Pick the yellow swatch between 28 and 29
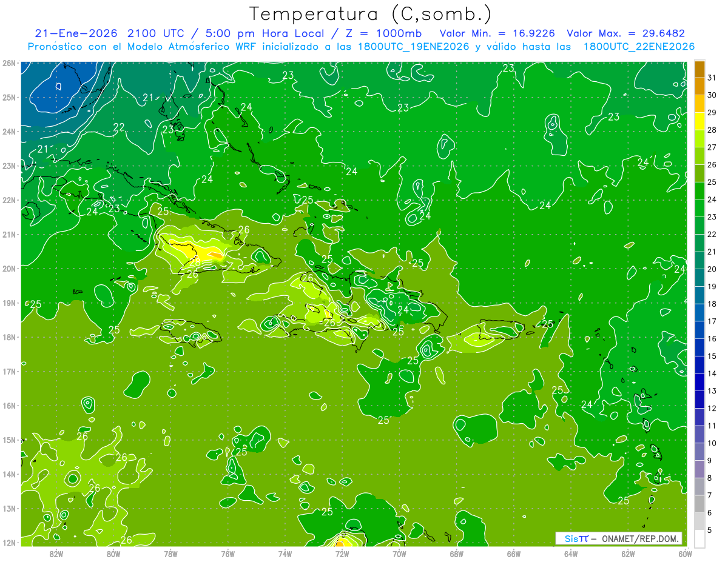728x562 pixels. coord(699,121)
